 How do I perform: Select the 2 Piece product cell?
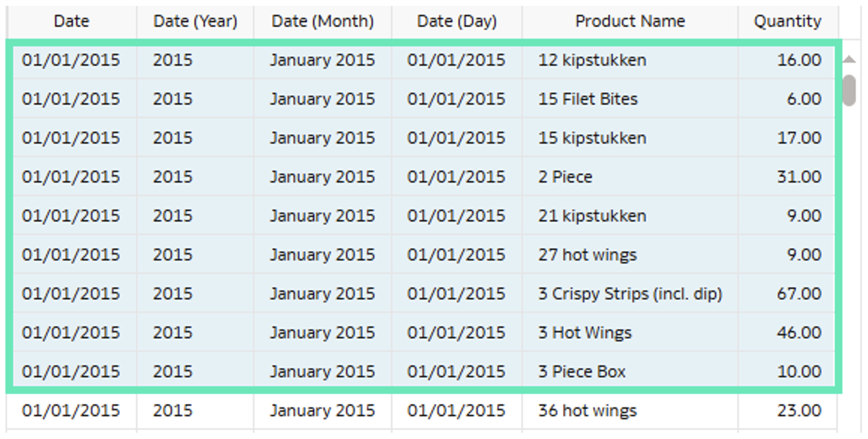click(x=565, y=177)
